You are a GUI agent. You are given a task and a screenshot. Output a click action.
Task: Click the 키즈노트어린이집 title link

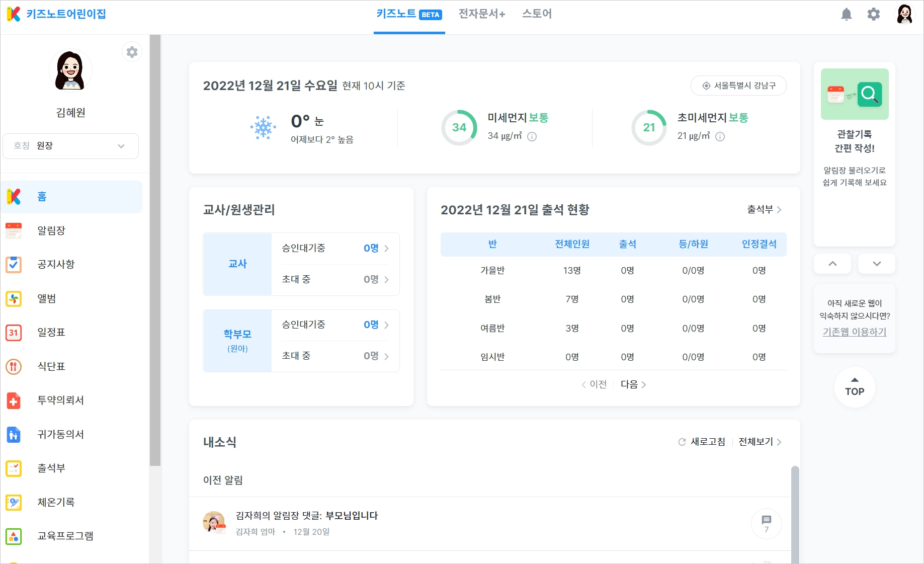[x=66, y=14]
